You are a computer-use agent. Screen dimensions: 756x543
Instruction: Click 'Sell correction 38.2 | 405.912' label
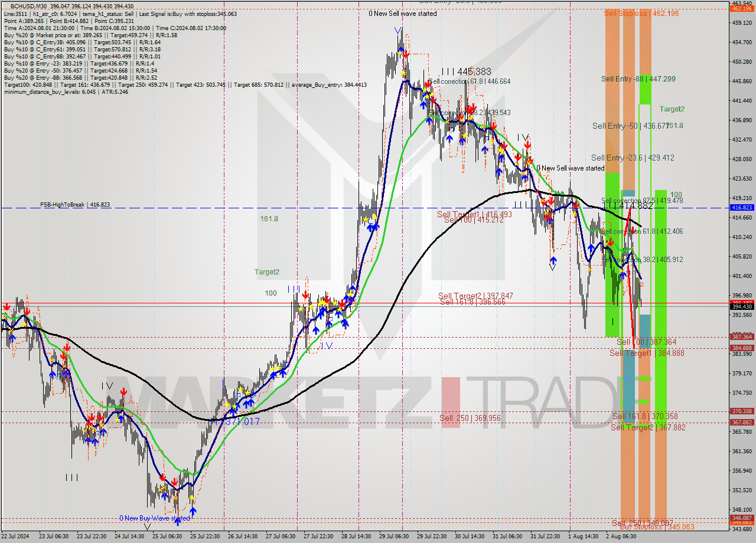(642, 259)
